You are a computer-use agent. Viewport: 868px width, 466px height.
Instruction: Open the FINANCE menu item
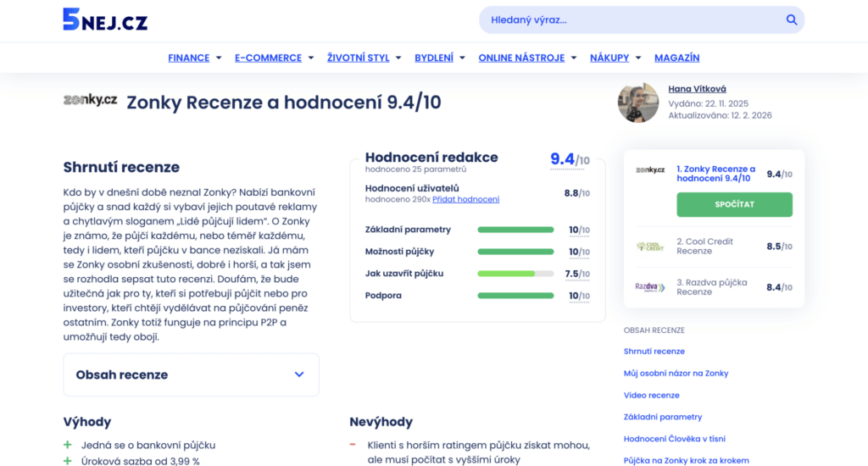189,58
